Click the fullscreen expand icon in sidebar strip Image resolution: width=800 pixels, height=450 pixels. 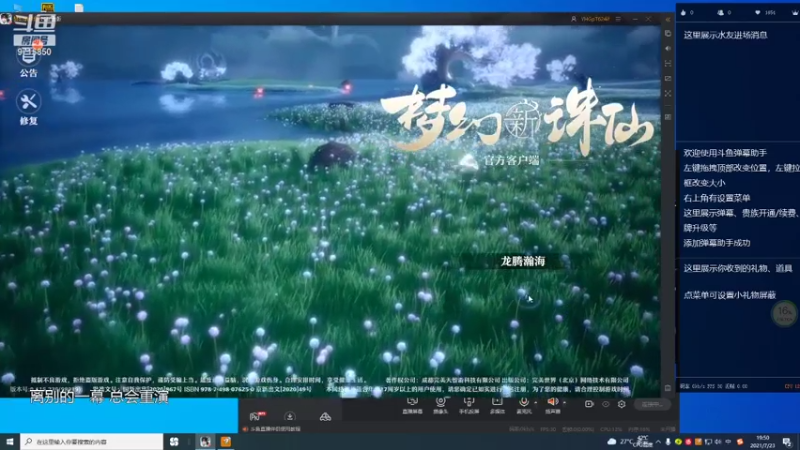tap(668, 93)
